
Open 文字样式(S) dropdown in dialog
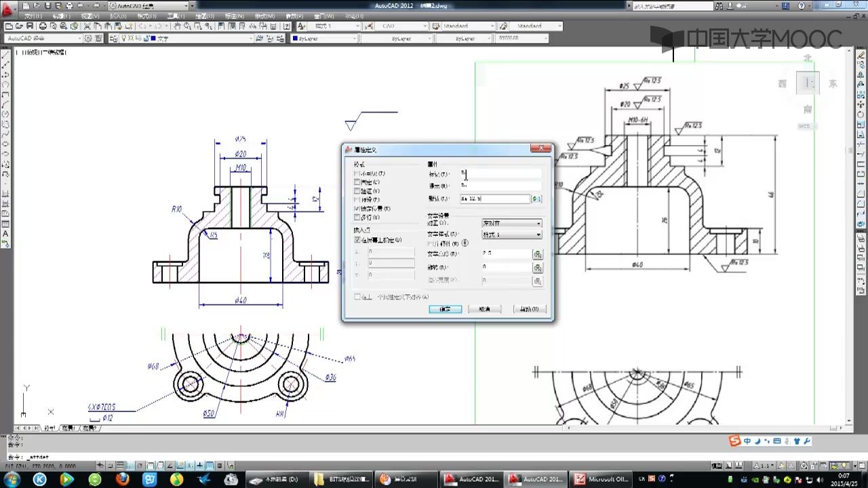[512, 235]
